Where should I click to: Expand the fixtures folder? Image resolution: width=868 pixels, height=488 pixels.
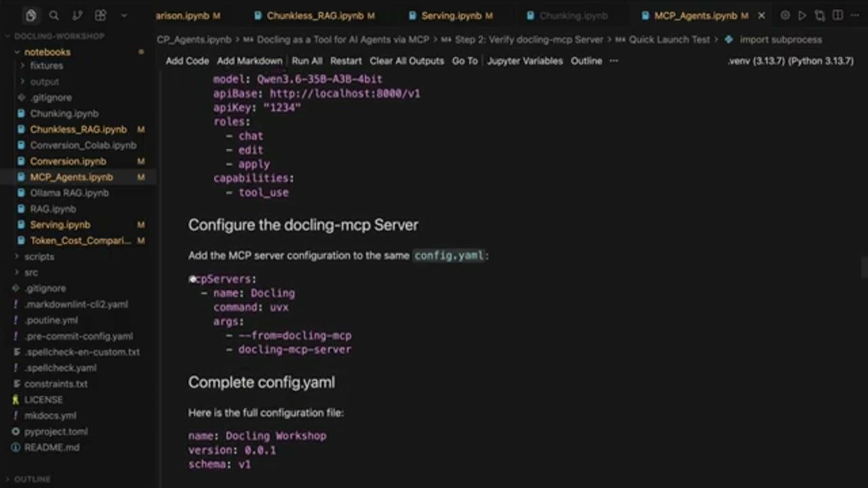click(46, 66)
